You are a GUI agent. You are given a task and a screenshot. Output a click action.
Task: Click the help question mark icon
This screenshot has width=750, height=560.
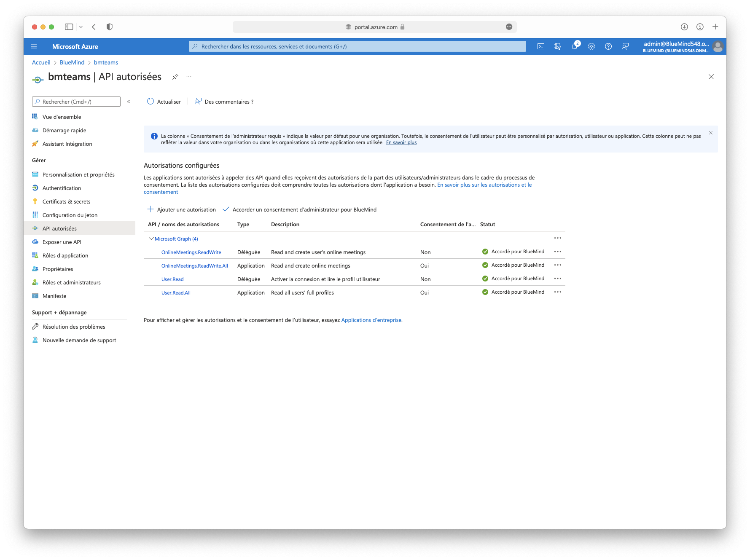tap(608, 47)
